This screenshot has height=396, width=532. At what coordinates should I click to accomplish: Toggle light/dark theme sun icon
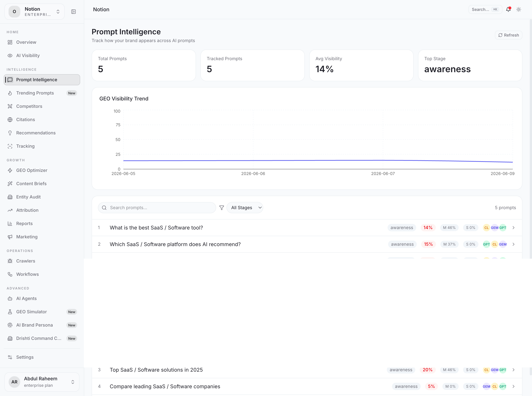[519, 9]
